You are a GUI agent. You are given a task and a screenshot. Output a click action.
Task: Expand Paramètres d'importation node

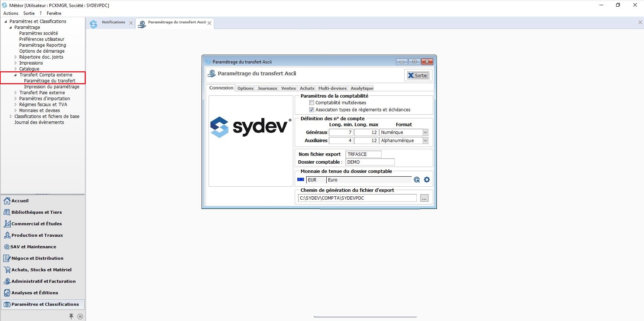click(x=16, y=99)
